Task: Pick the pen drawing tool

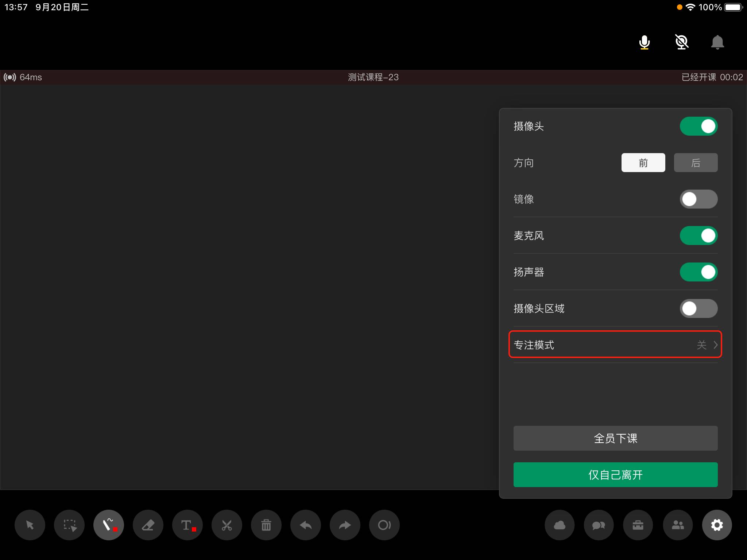Action: click(109, 525)
